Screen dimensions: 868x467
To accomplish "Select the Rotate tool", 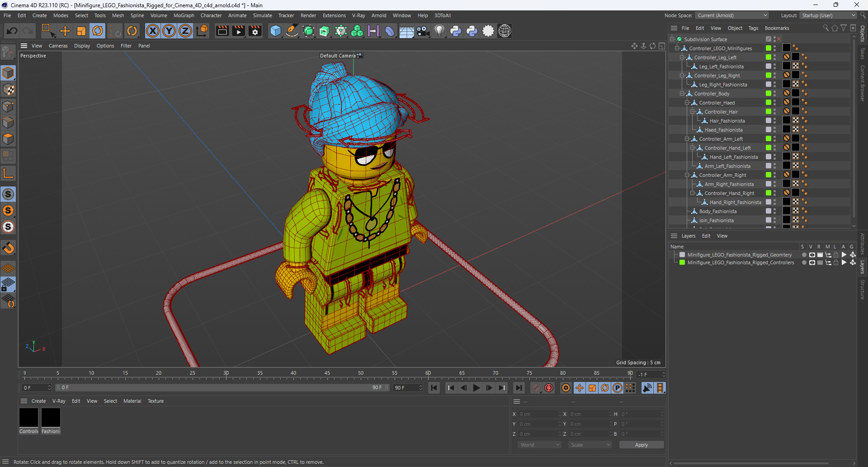I will click(98, 31).
